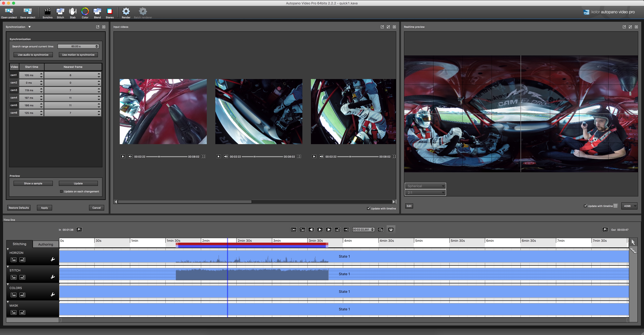The height and width of the screenshot is (335, 644).
Task: Mute audio on first input video
Action: point(130,156)
